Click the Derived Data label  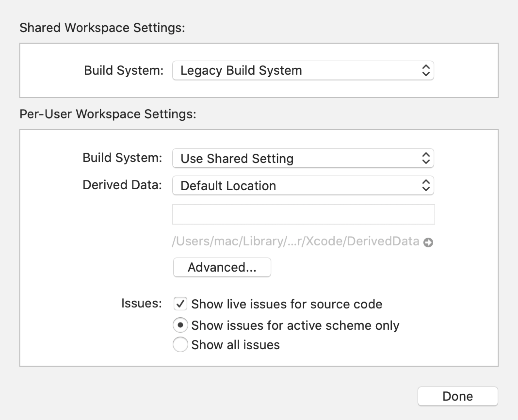point(122,185)
